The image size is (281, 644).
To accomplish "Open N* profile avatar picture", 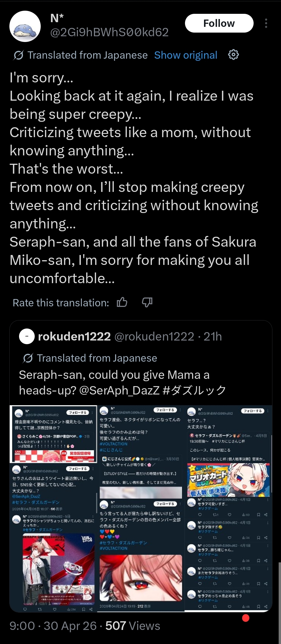I will 25,26.
